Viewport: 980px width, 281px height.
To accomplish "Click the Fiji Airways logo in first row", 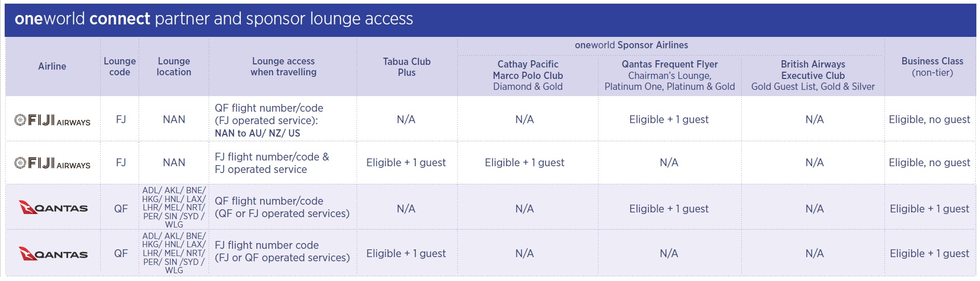I will pyautogui.click(x=52, y=121).
